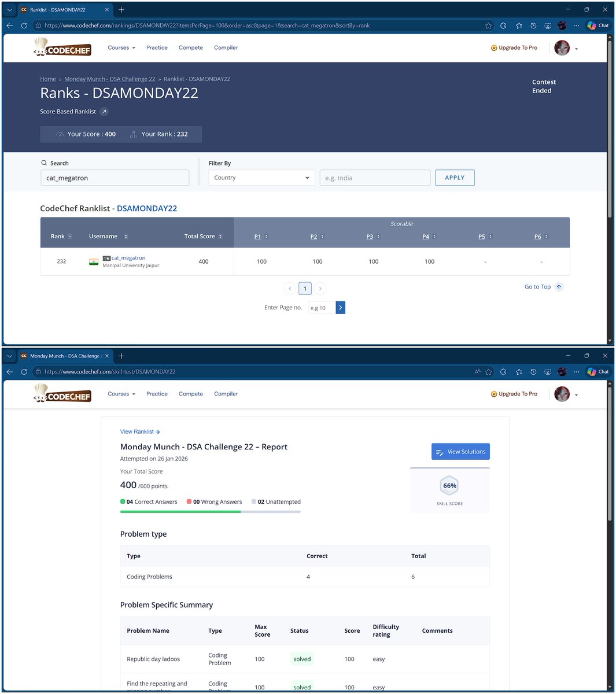Open Practice menu in report window
Screen dimensions: 616x694
157,394
